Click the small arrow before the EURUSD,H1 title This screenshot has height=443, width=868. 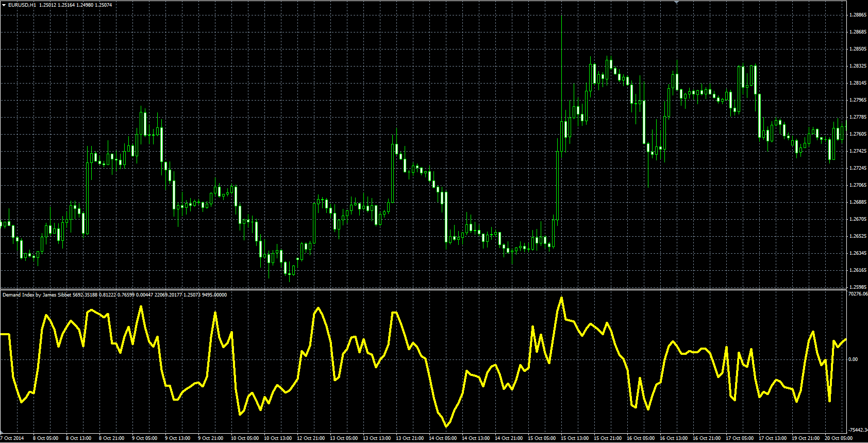pyautogui.click(x=4, y=5)
